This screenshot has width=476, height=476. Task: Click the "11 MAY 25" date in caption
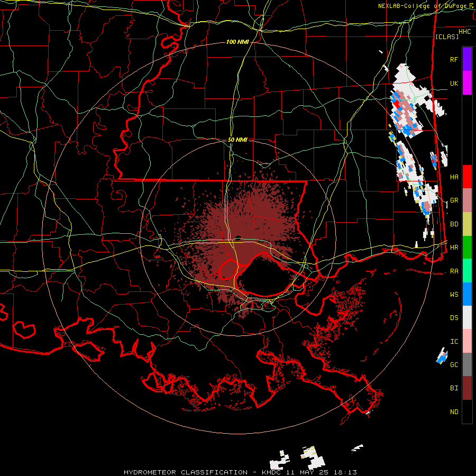[x=305, y=472]
